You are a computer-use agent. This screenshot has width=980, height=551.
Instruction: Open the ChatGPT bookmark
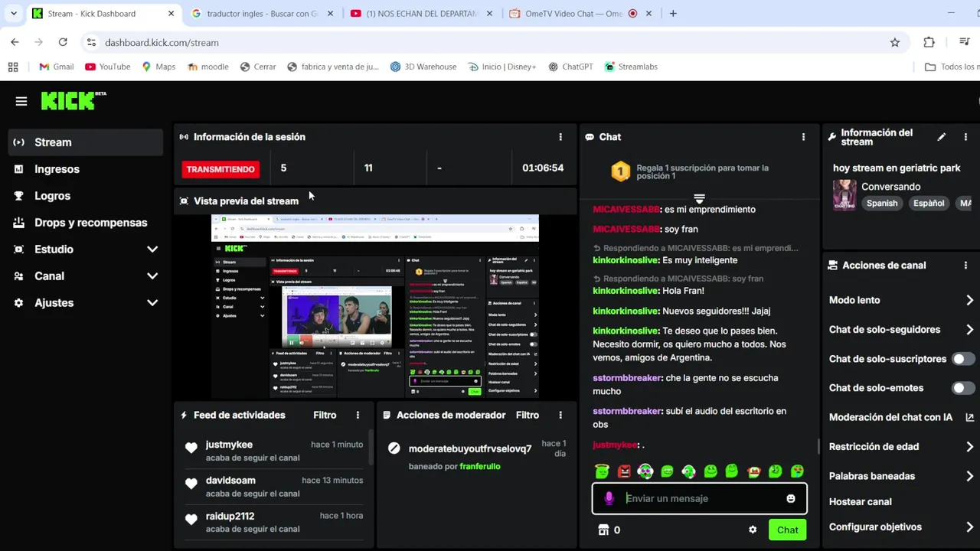click(x=570, y=67)
